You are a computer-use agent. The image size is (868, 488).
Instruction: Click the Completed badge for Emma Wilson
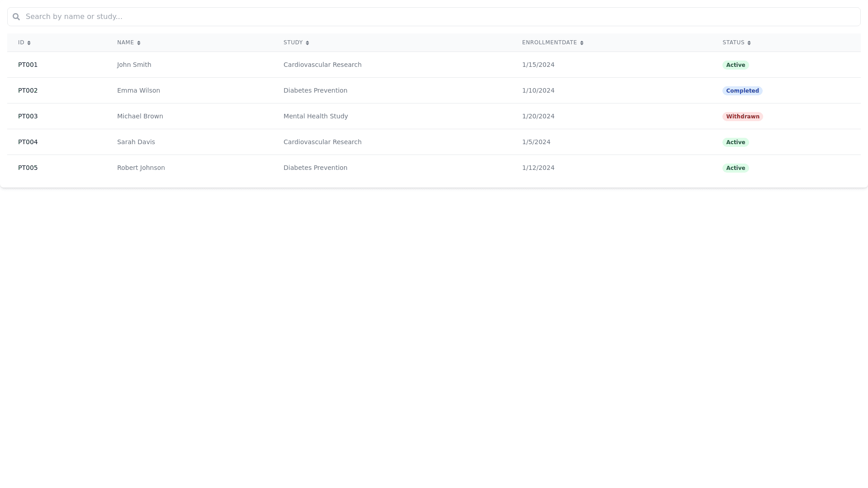click(742, 91)
